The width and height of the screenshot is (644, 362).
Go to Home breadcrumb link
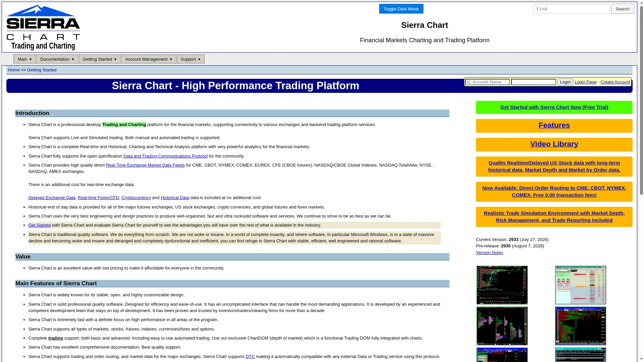click(x=14, y=70)
